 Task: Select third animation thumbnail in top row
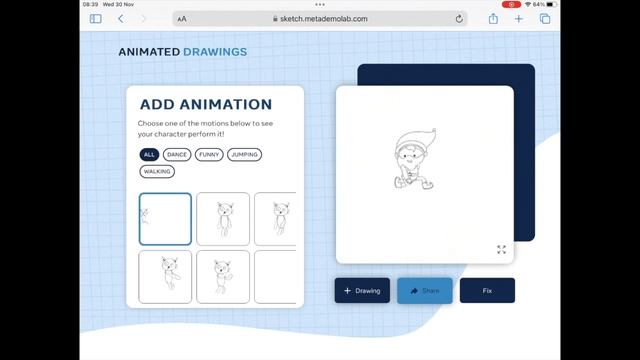tap(276, 219)
